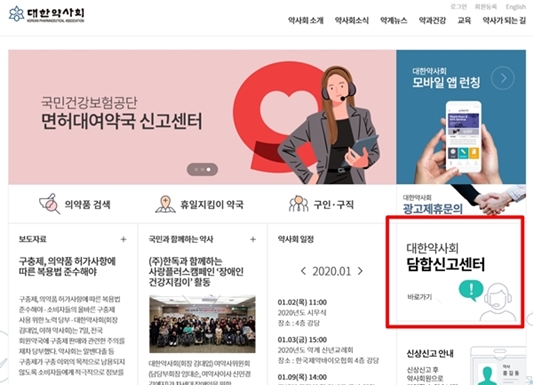
Task: Open the 구인·구직 people icon
Action: pos(298,204)
